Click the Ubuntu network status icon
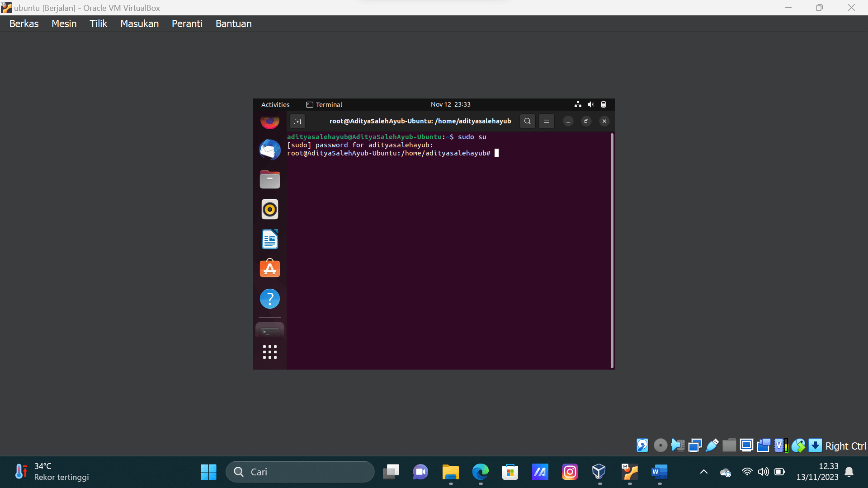868x488 pixels. click(x=578, y=104)
